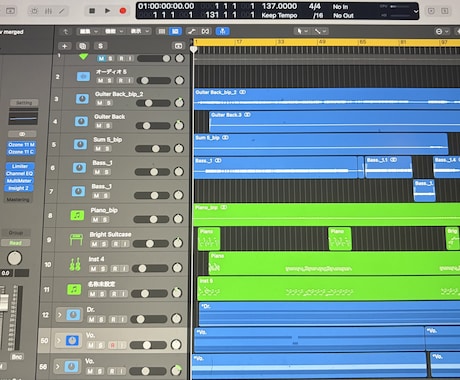The width and height of the screenshot is (460, 380).
Task: Toggle the blue catch playhead icon
Action: [x=222, y=31]
